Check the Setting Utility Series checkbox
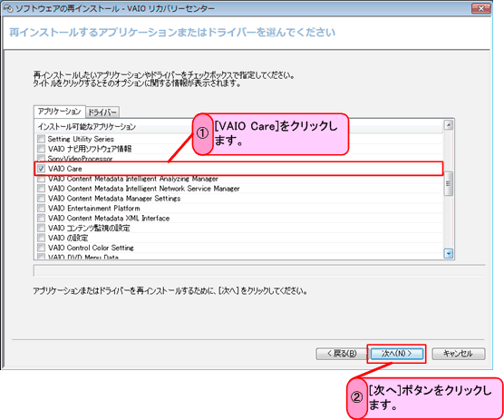This screenshot has width=504, height=420. 41,139
